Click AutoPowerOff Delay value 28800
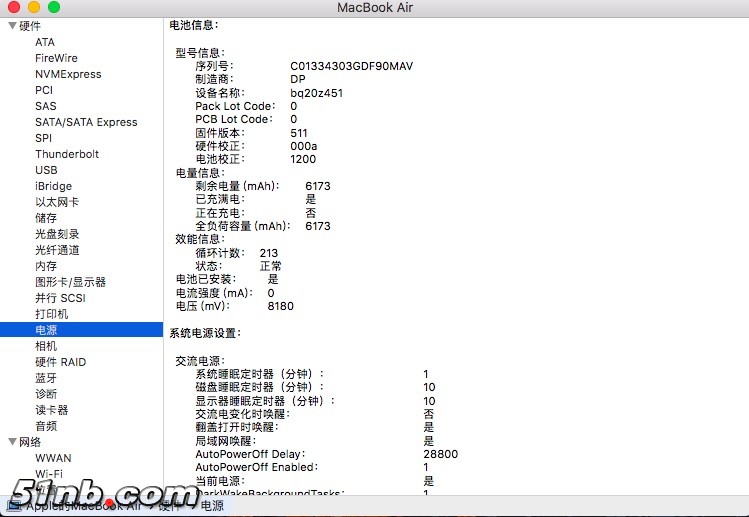 pos(440,454)
